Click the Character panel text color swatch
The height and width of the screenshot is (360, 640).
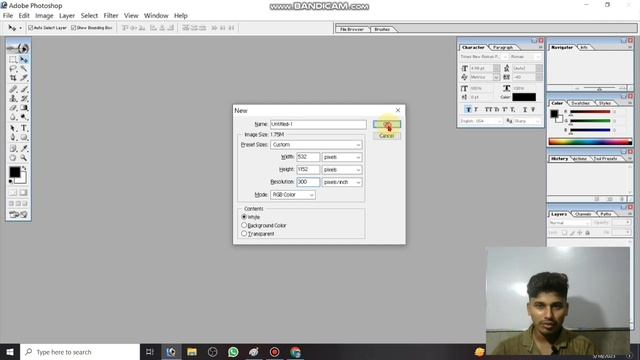coord(524,97)
